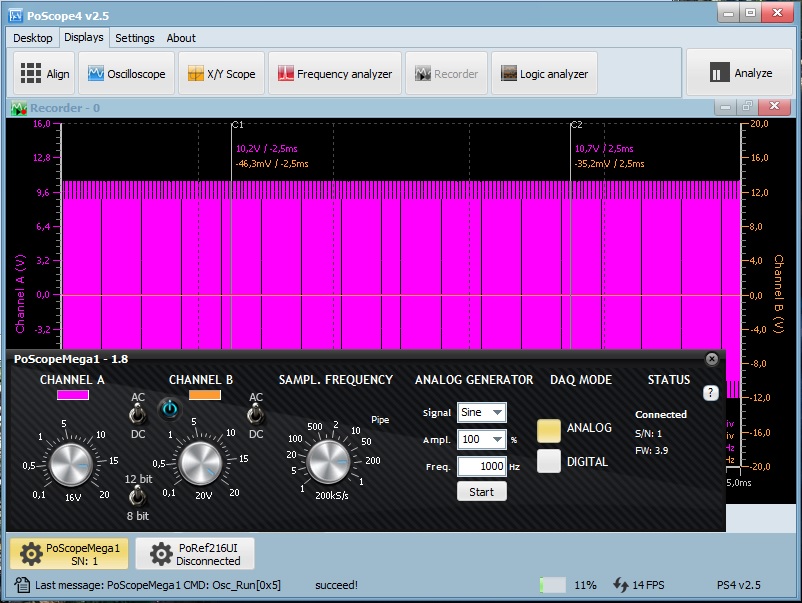Click the '-35,2mV / 2,5ms' cursor readout

click(x=609, y=164)
